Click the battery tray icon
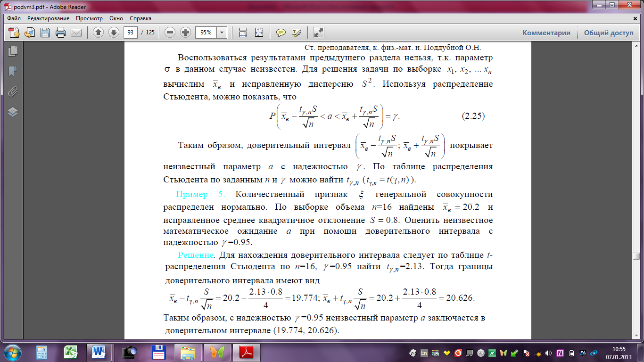The width and height of the screenshot is (644, 362). tap(571, 353)
